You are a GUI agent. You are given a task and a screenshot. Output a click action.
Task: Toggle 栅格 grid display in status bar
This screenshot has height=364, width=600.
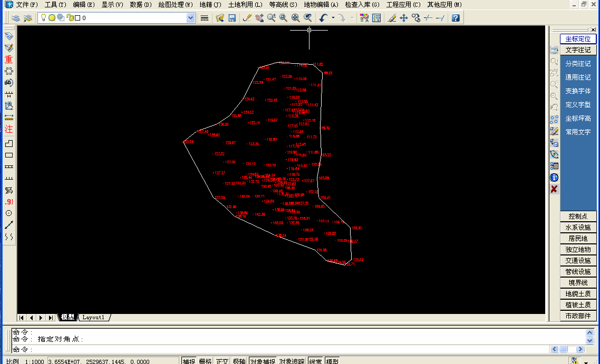(x=205, y=361)
